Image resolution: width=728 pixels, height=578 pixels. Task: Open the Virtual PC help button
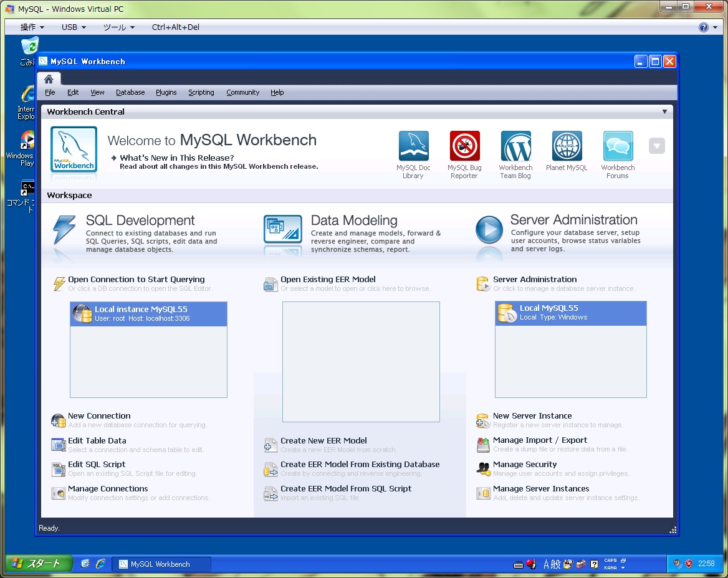pyautogui.click(x=704, y=27)
